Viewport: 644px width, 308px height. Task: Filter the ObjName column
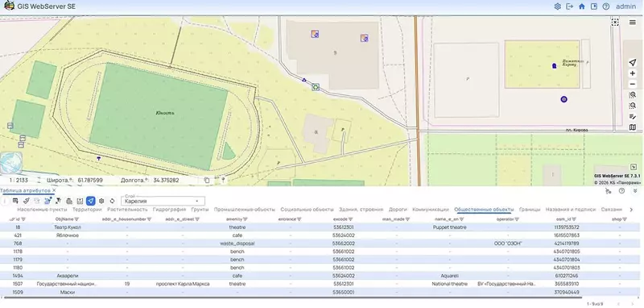pos(76,219)
